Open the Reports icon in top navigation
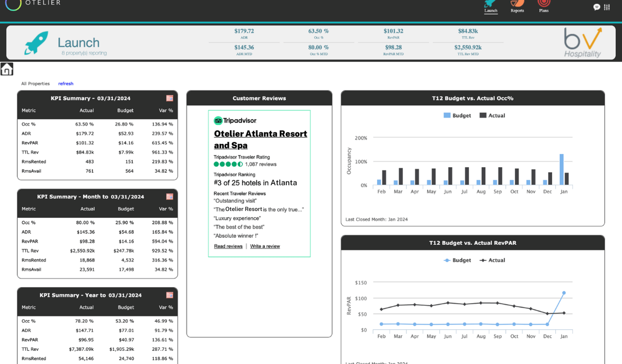622x364 pixels. pos(517,4)
